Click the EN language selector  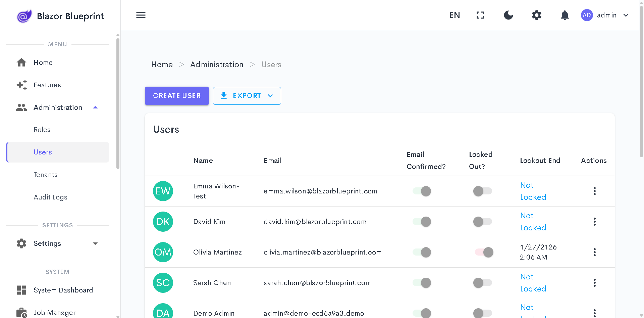454,15
